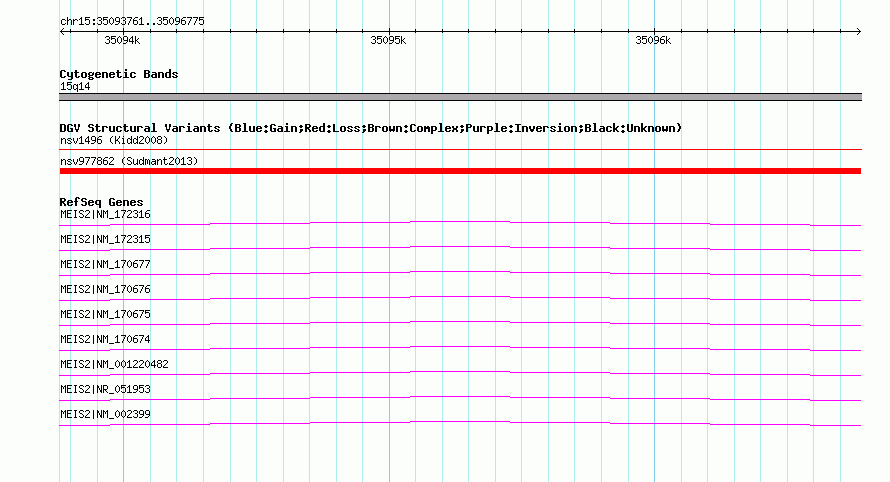
Task: Select transcript MEIS2|NM_002399 label
Action: click(106, 414)
